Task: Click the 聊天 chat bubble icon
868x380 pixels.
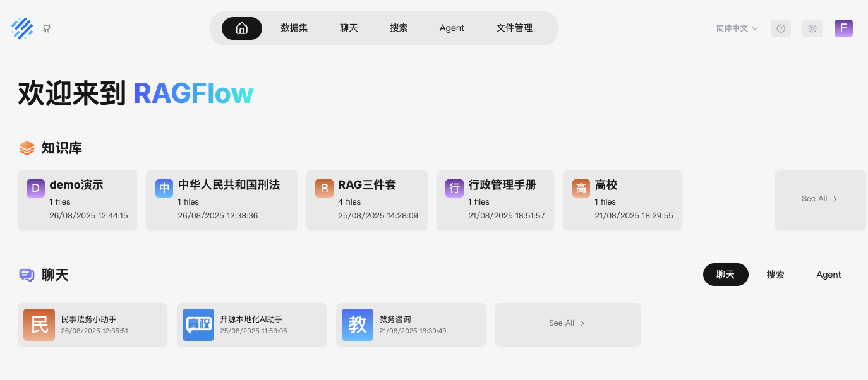Action: pyautogui.click(x=26, y=275)
